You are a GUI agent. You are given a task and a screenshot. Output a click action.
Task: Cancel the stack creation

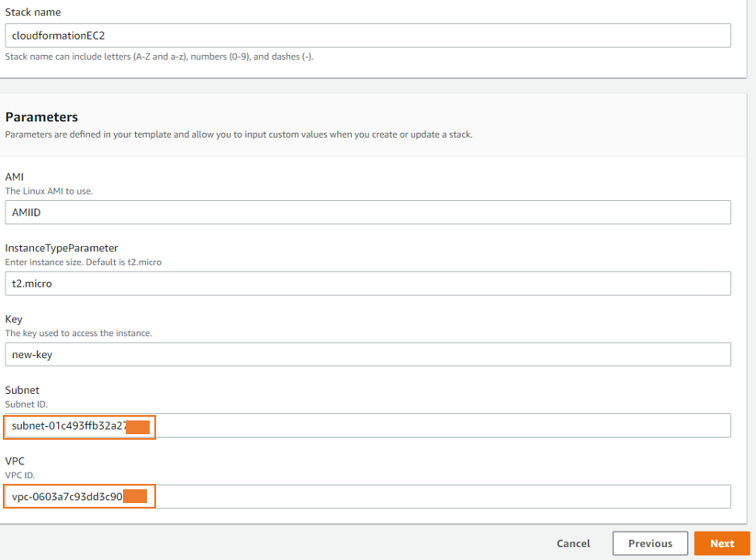573,543
